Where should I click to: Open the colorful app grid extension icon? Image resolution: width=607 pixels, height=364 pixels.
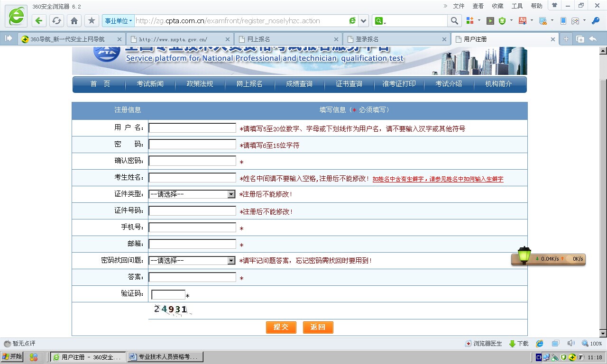tap(470, 21)
